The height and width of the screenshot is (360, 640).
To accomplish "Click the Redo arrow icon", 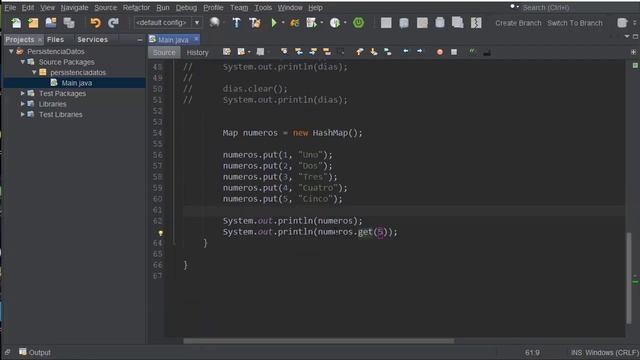I will 113,23.
